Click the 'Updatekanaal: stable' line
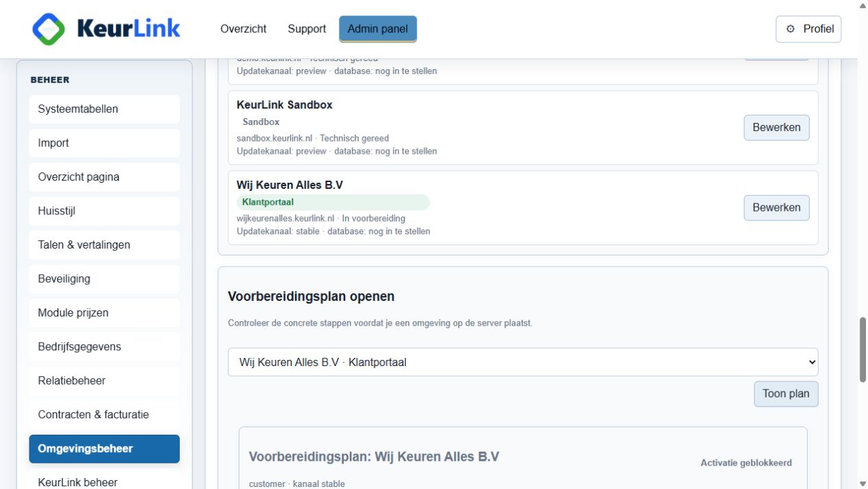The width and height of the screenshot is (868, 489). click(333, 231)
